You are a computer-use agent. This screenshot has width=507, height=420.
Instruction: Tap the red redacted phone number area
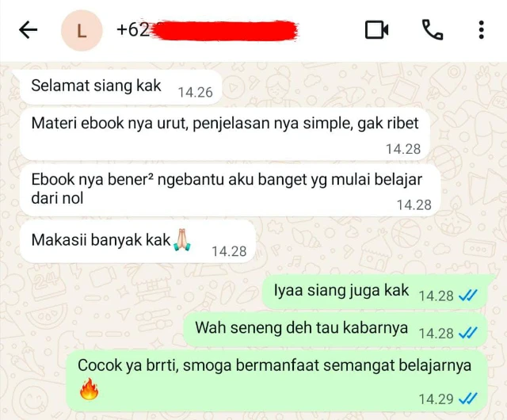tap(224, 31)
